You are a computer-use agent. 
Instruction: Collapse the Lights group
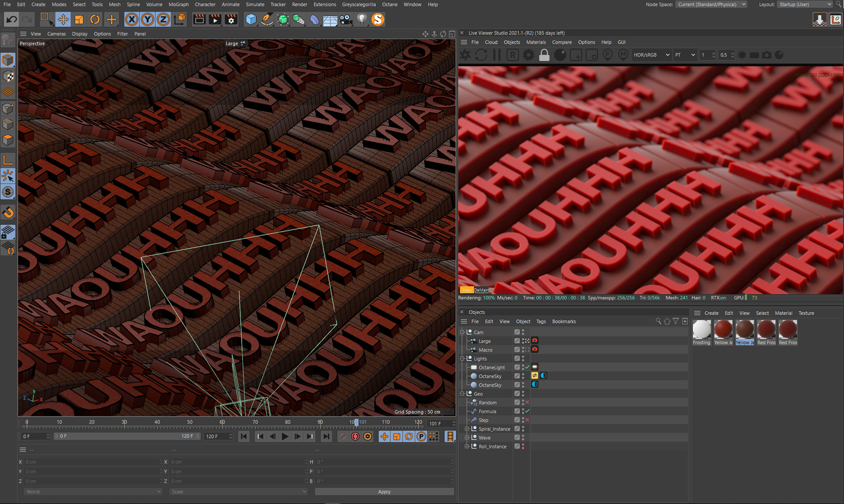462,359
